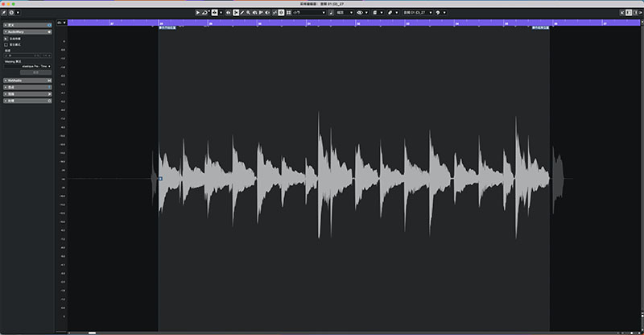Tick the Musical Mode checkbox
This screenshot has height=335, width=644.
[6, 44]
